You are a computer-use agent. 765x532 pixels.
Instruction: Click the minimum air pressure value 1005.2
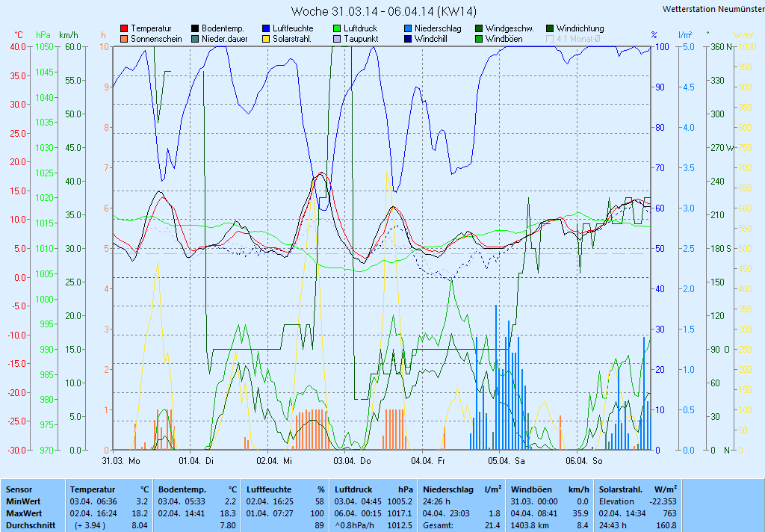click(x=400, y=502)
